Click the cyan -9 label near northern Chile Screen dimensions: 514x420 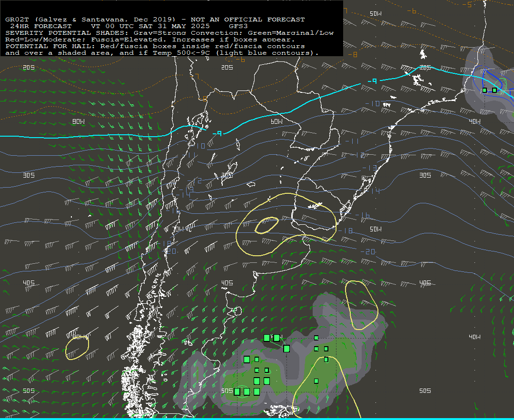click(x=217, y=133)
